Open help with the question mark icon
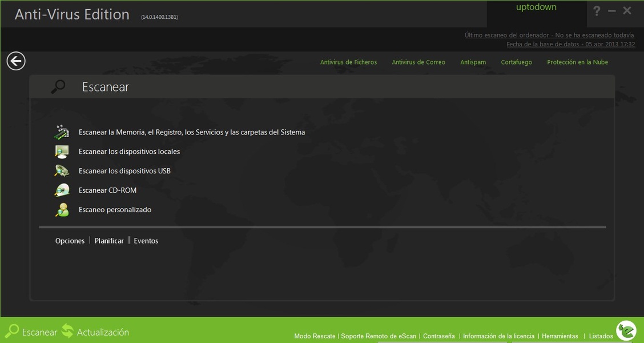The height and width of the screenshot is (343, 644). [x=597, y=11]
